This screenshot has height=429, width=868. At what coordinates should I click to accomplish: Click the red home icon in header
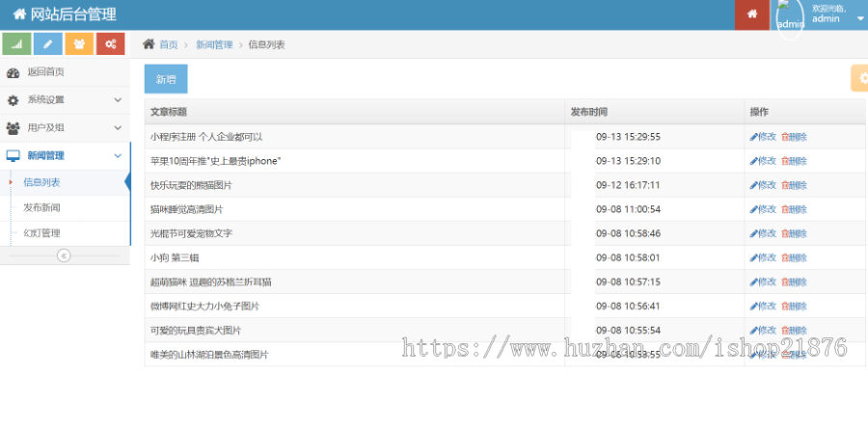coord(752,14)
